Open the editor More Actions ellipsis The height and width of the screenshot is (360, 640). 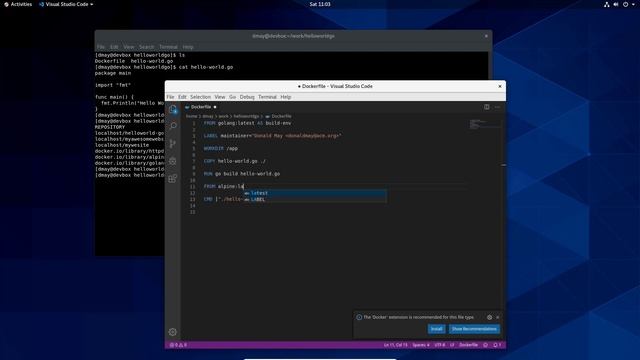(497, 107)
